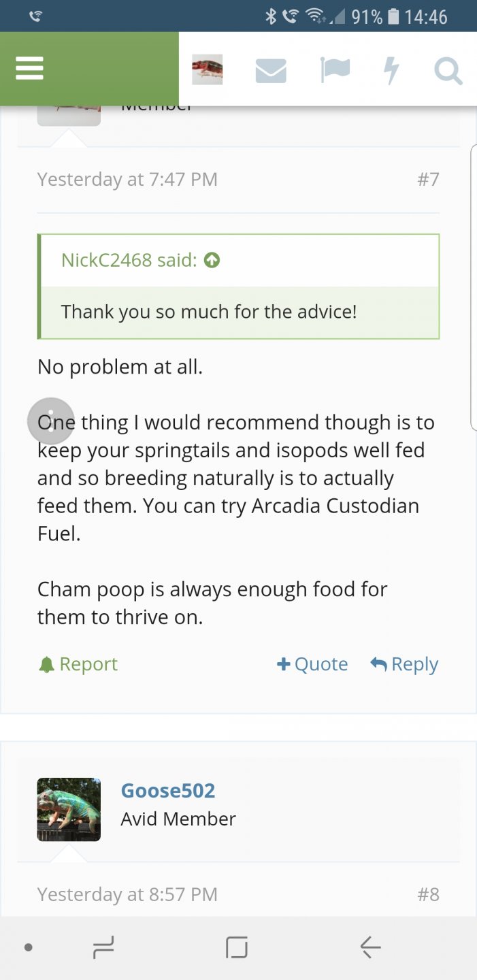Open the search magnifier icon
The height and width of the screenshot is (980, 477).
(x=448, y=70)
